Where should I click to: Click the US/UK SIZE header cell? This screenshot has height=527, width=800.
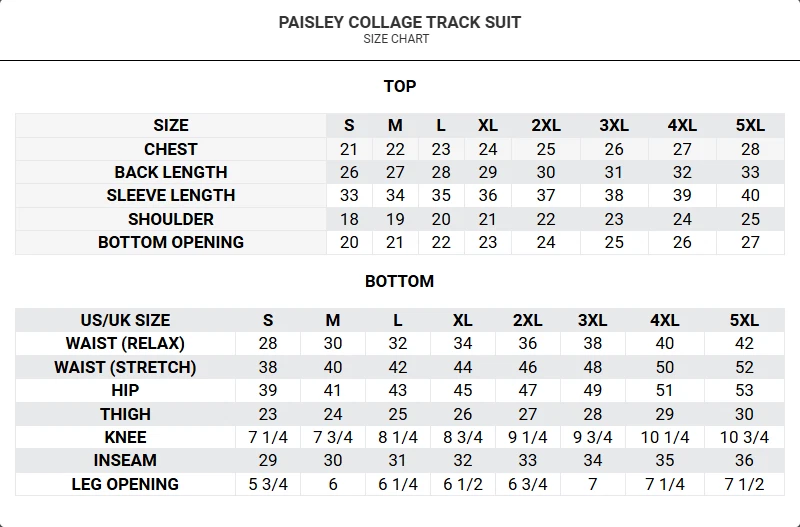(x=125, y=320)
